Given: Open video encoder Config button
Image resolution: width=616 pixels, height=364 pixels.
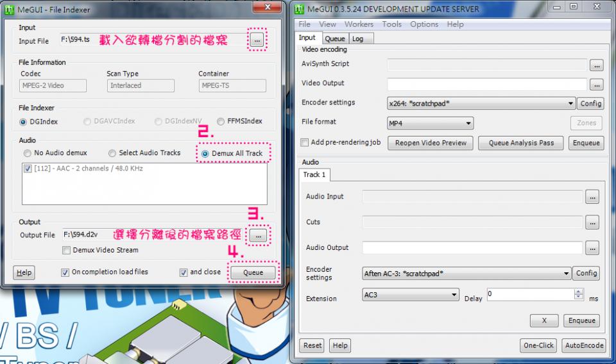Looking at the screenshot, I should 591,104.
